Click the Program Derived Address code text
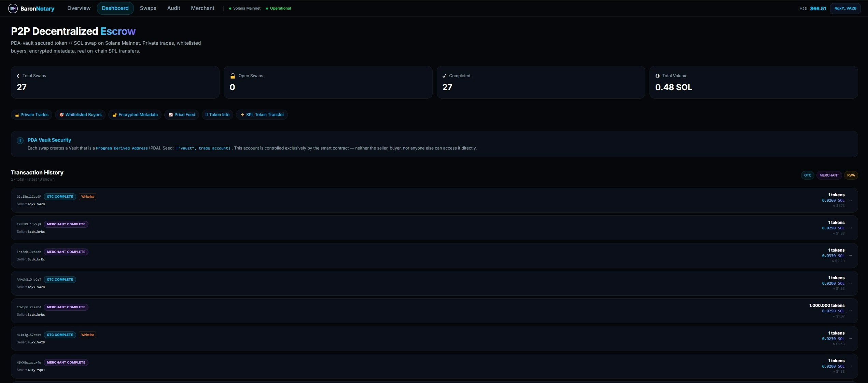 [122, 148]
